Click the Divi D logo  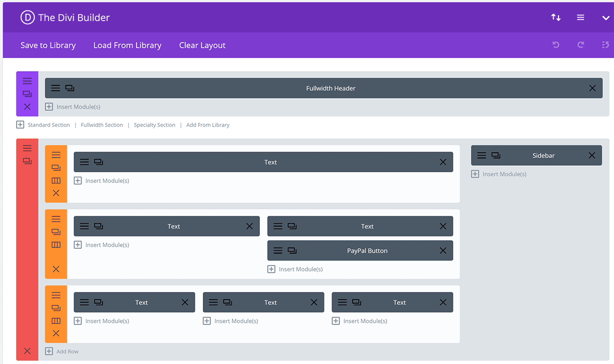27,18
